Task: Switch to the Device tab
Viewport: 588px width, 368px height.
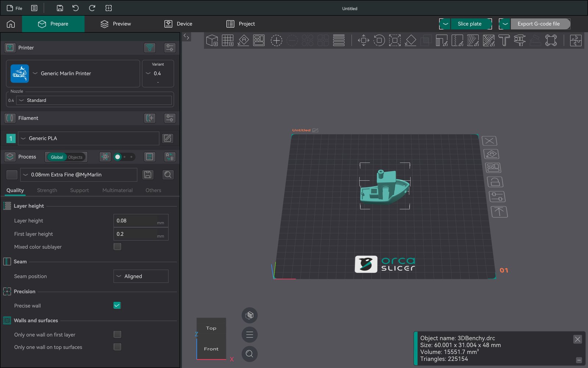Action: pyautogui.click(x=178, y=24)
